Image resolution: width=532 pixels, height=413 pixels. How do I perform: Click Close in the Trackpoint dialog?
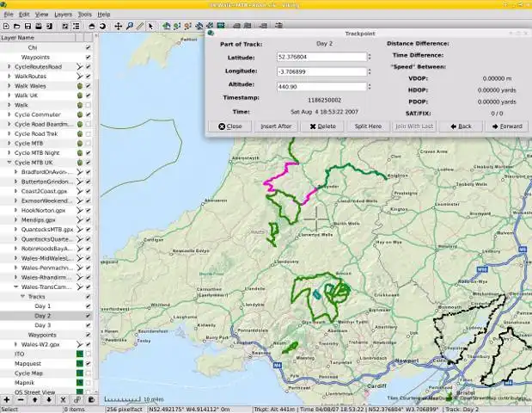click(229, 126)
